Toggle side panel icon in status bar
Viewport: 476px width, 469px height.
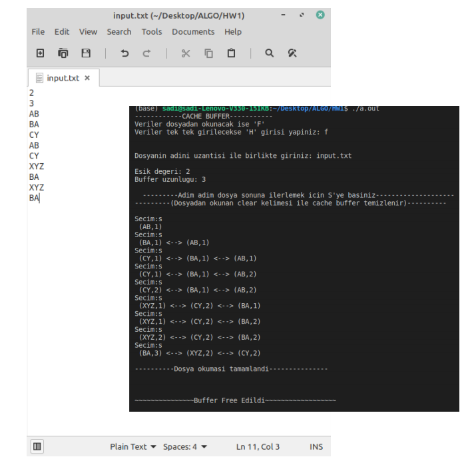(37, 446)
